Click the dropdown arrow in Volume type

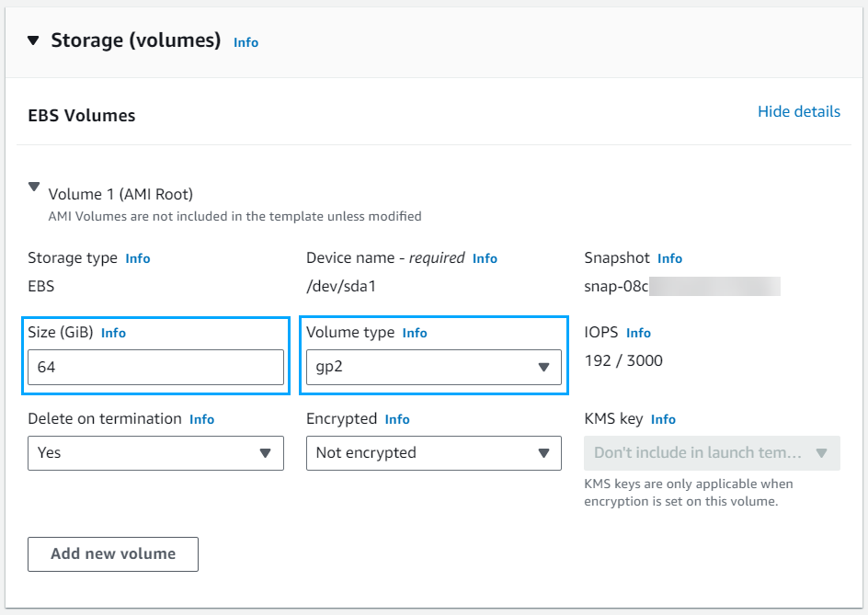(543, 367)
